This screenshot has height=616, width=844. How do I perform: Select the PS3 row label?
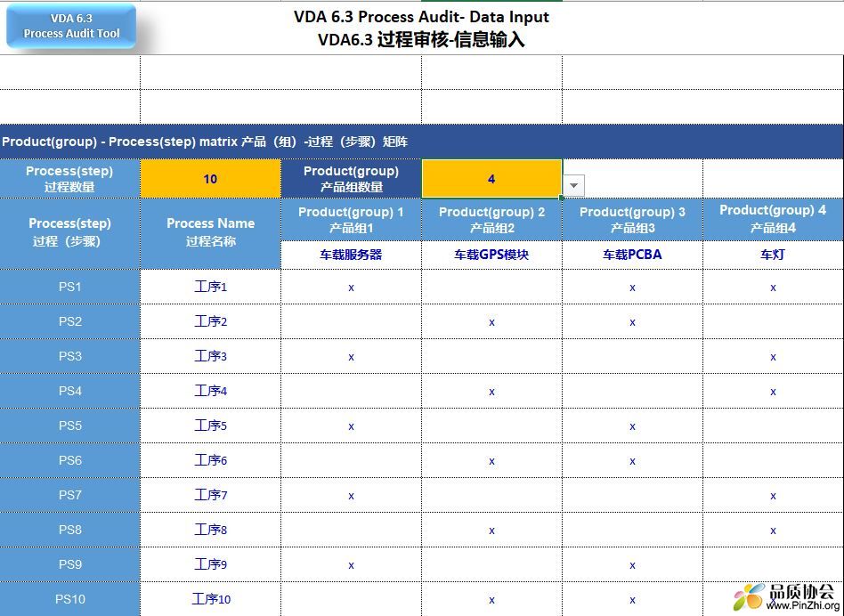pyautogui.click(x=70, y=356)
